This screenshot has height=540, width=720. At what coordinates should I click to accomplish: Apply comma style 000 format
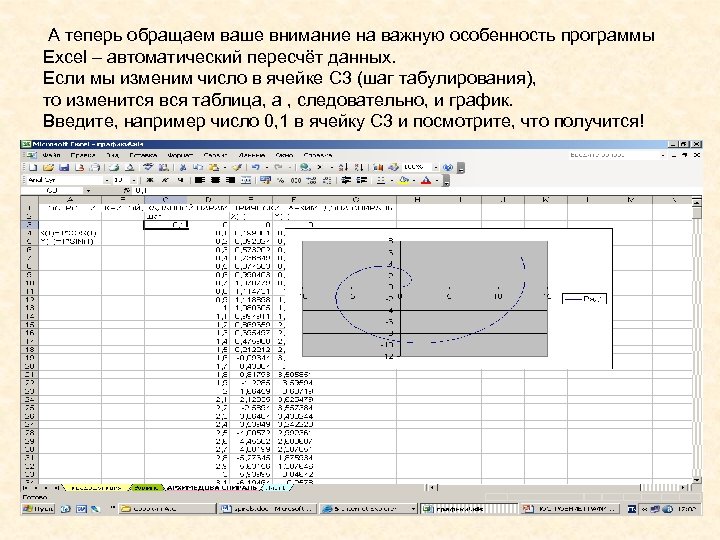coord(296,180)
